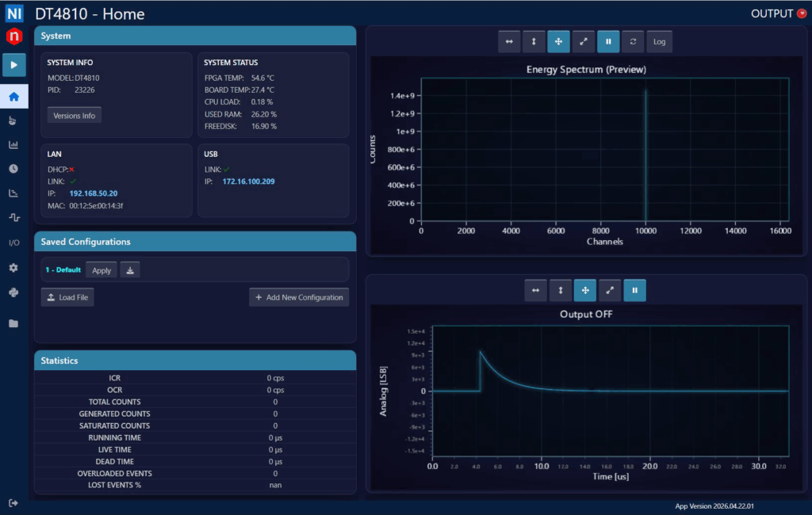
Task: Autoscale the Output waveform chart with the expand arrows
Action: click(610, 290)
